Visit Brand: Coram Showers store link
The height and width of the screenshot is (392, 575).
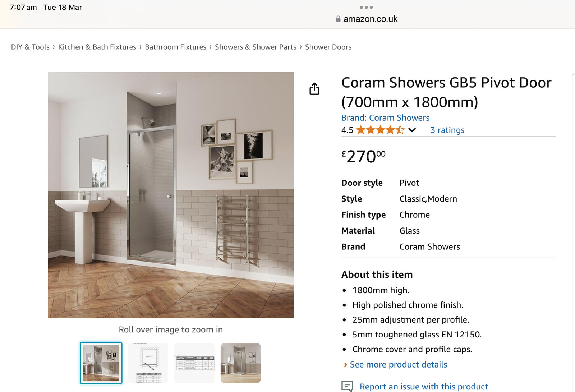click(385, 118)
